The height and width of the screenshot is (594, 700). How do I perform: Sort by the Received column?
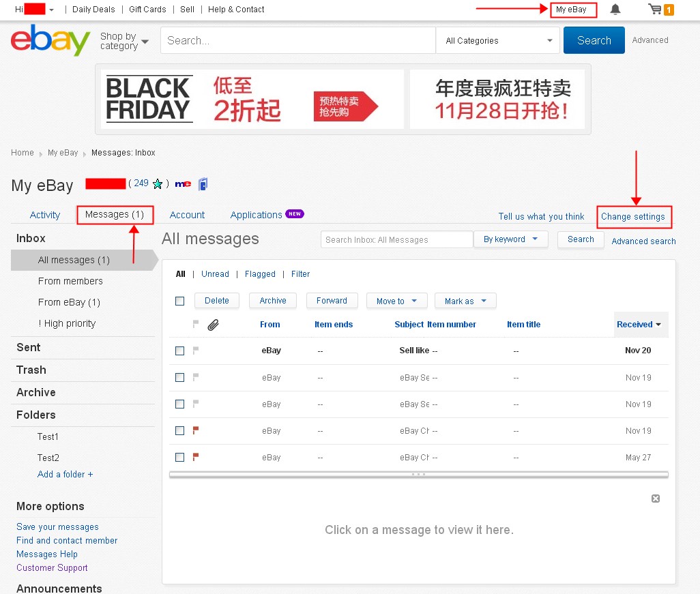point(639,325)
